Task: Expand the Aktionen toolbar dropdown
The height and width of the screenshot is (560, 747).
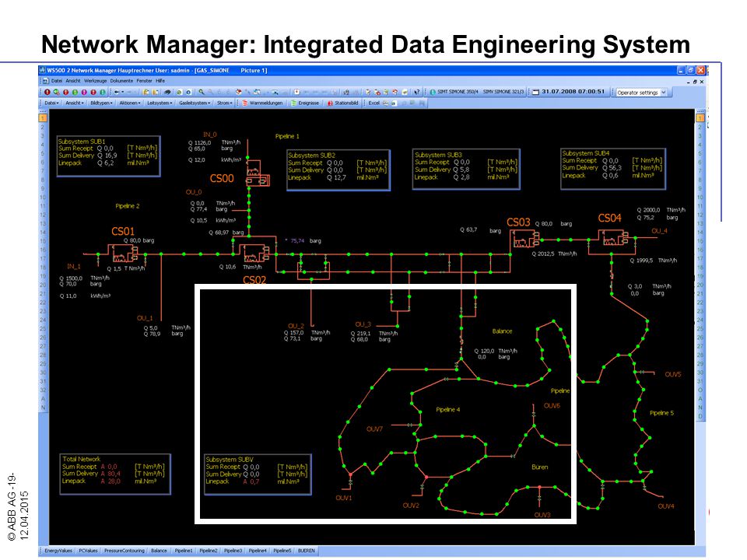Action: [x=130, y=103]
